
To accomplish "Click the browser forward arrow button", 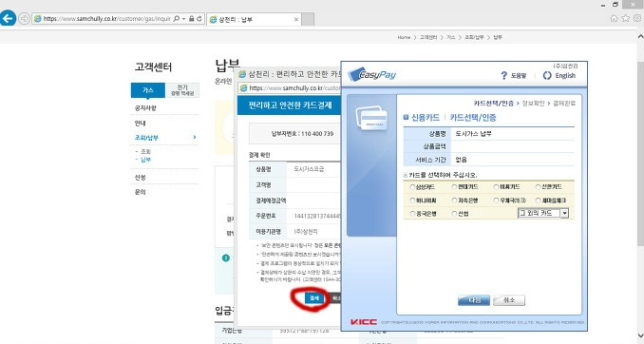I will [25, 19].
